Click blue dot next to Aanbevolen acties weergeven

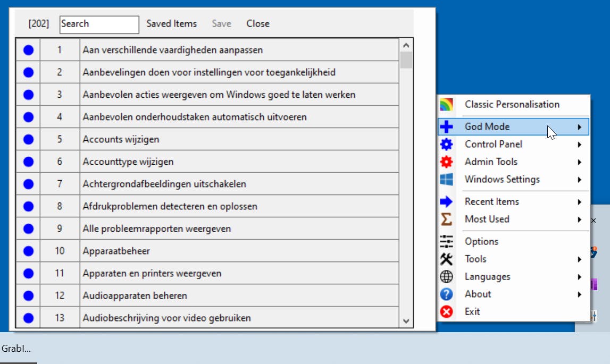(28, 95)
